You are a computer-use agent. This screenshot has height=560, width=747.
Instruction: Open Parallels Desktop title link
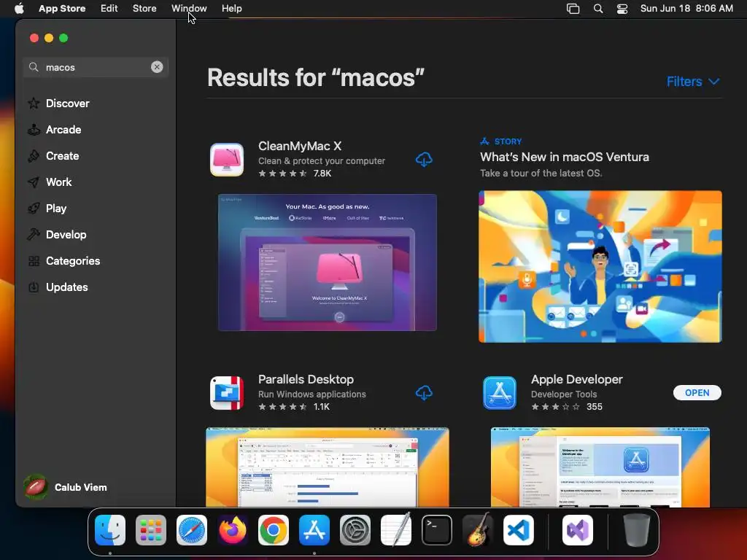(306, 379)
